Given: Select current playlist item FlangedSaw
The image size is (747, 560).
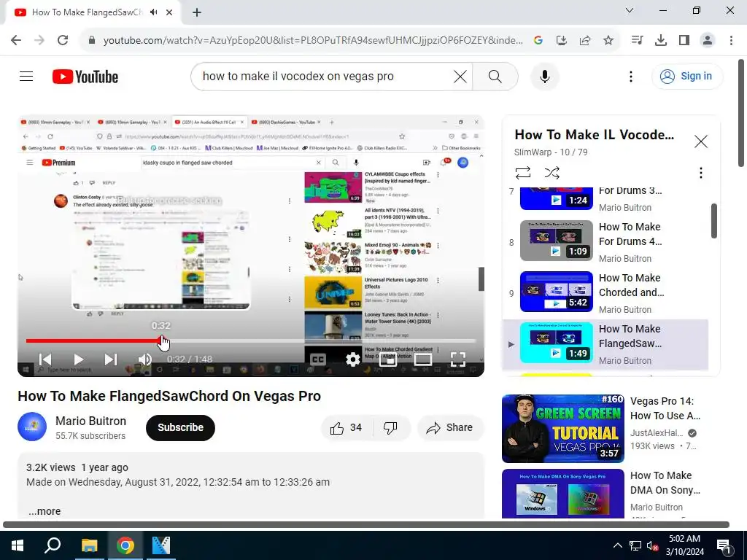Looking at the screenshot, I should pos(605,344).
